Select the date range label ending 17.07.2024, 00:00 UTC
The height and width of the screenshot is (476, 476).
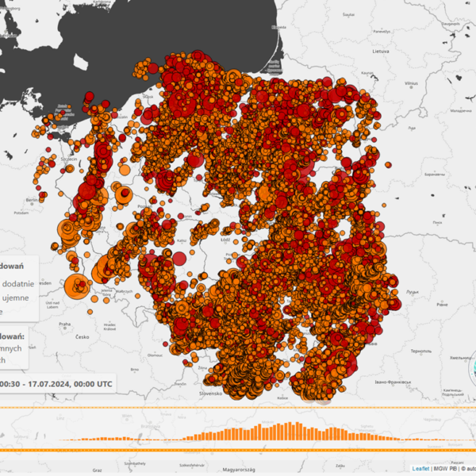[x=56, y=384]
